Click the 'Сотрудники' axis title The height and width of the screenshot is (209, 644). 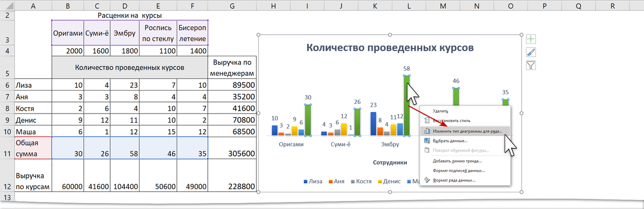click(x=390, y=162)
